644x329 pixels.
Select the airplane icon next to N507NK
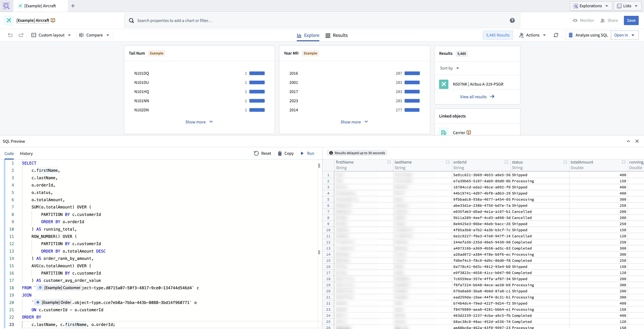click(x=444, y=84)
